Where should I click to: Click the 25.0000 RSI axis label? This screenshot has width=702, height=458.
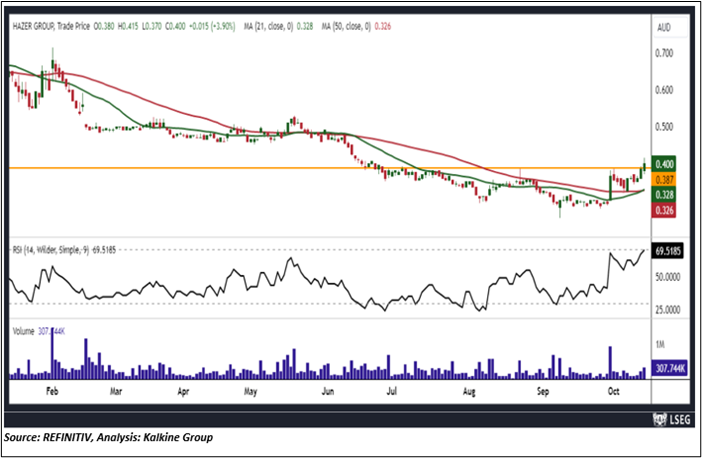pyautogui.click(x=668, y=309)
